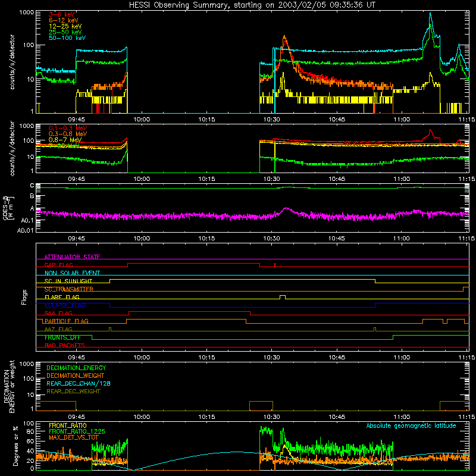This screenshot has height=476, width=476.
Task: Click the ECLIPSE_FLAG label
Action: [x=65, y=305]
